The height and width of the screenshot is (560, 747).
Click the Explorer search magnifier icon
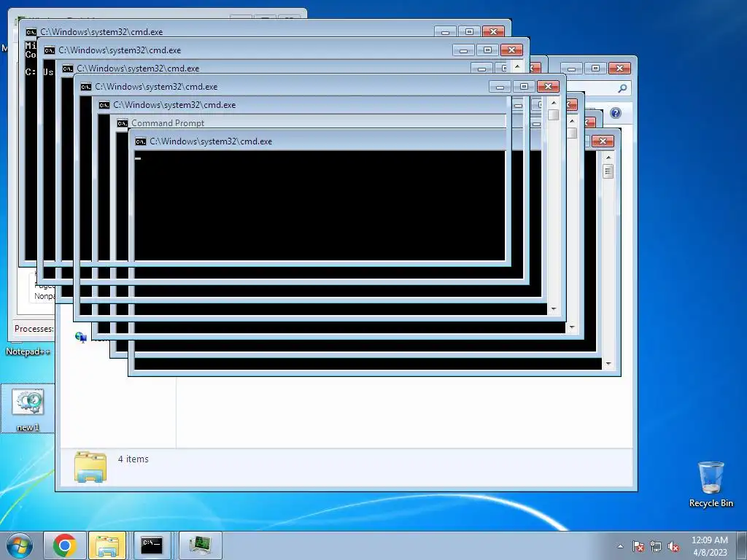622,88
